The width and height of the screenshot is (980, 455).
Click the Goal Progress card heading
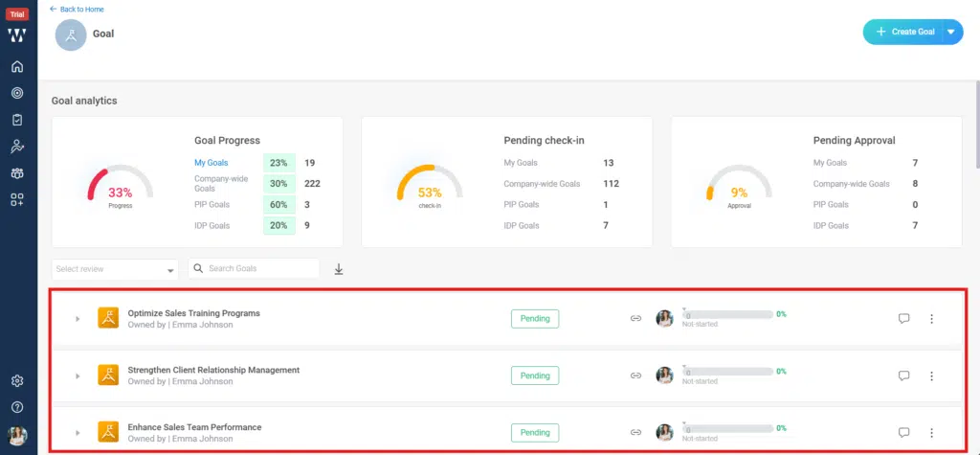[227, 140]
